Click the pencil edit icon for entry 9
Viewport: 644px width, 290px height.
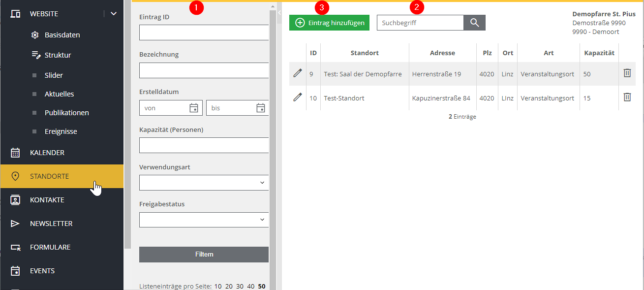[x=297, y=73]
